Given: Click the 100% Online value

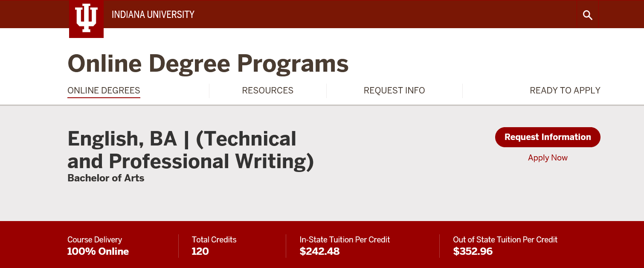Looking at the screenshot, I should pyautogui.click(x=98, y=251).
